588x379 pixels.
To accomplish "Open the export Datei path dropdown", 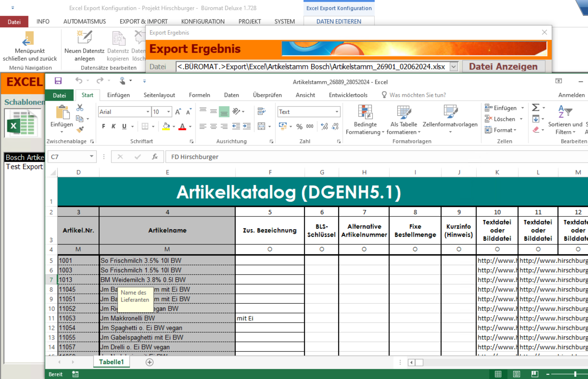I will (x=454, y=66).
